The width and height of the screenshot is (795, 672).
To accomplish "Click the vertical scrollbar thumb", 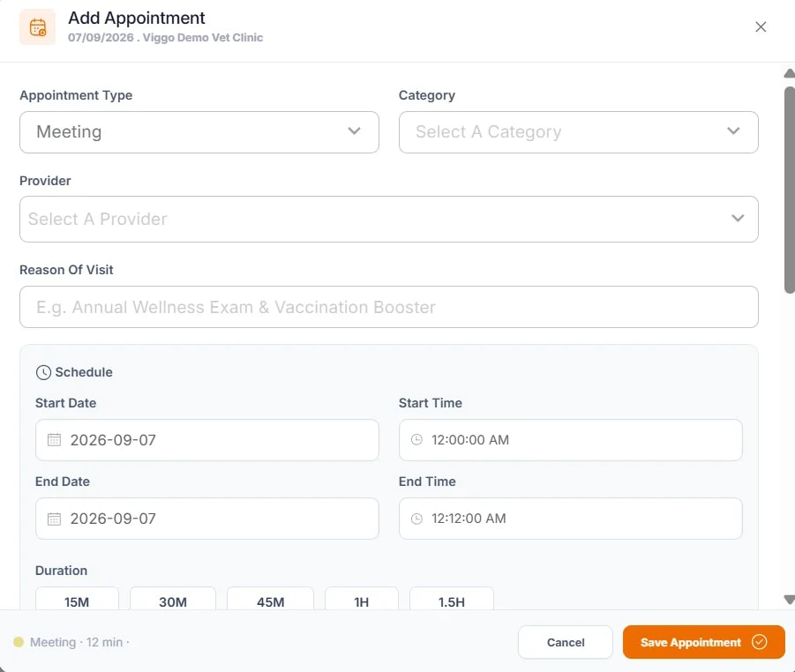I will (x=790, y=190).
